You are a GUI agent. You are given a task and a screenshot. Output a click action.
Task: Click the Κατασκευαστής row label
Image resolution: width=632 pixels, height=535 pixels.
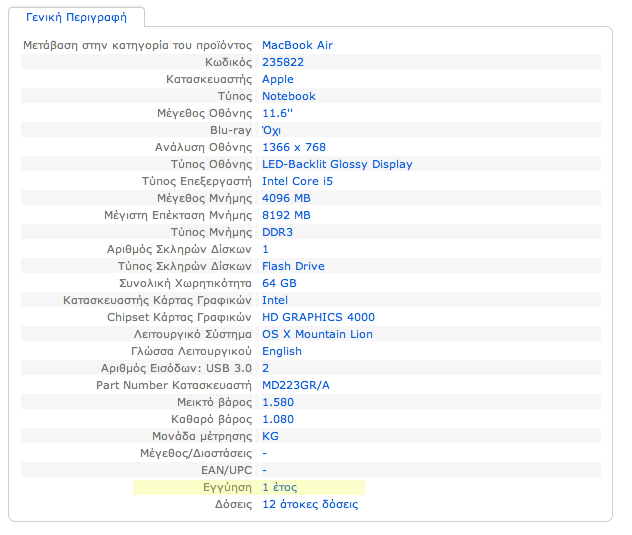click(209, 79)
